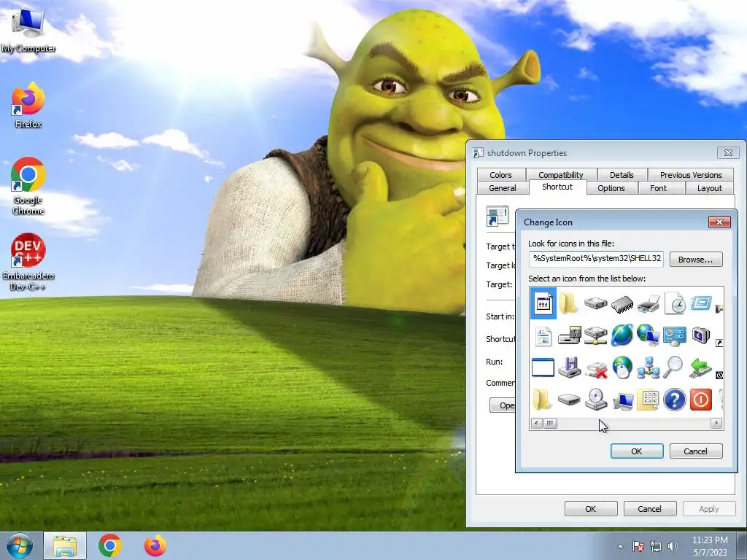The height and width of the screenshot is (560, 747).
Task: Pick the magnifying glass icon
Action: 673,367
